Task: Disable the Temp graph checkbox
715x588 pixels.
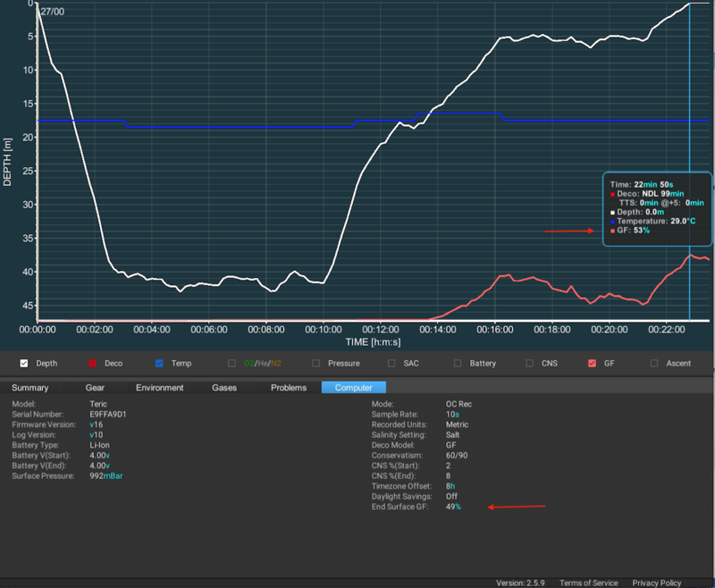Action: click(x=159, y=364)
